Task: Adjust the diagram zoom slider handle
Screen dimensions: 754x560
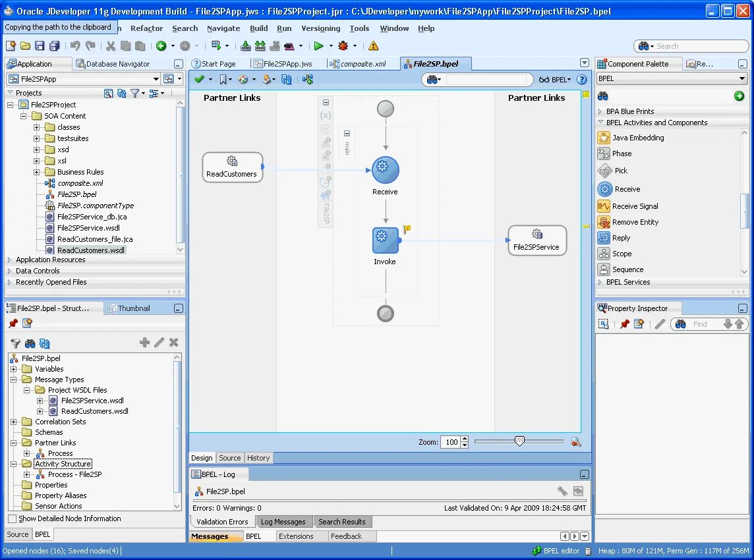Action: click(x=519, y=441)
